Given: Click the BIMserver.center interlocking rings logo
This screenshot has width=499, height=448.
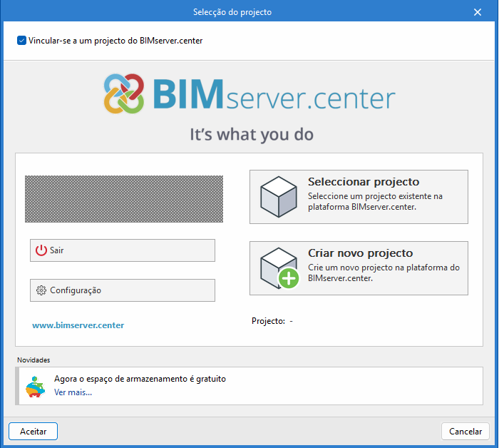Looking at the screenshot, I should (x=124, y=93).
